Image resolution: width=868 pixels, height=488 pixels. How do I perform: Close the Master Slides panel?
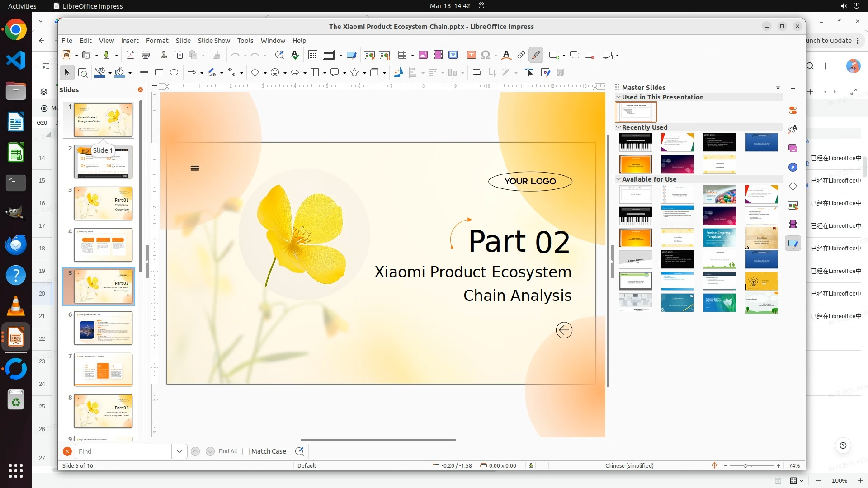pyautogui.click(x=778, y=88)
